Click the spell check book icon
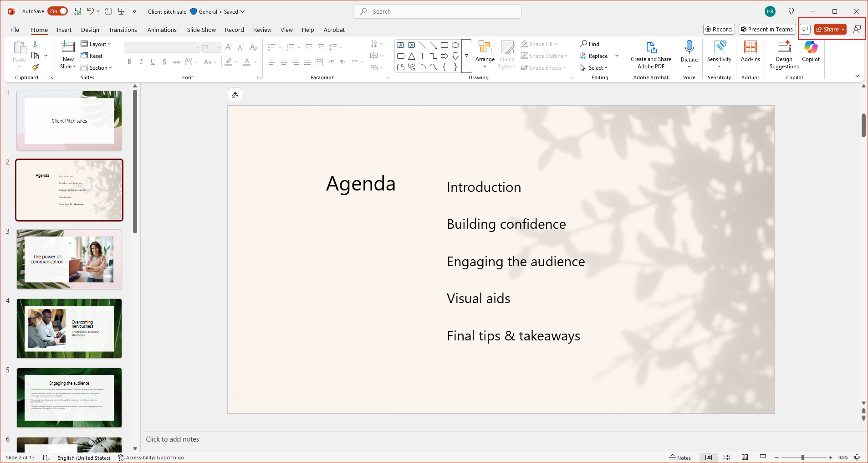Viewport: 868px width, 463px height. [46, 458]
